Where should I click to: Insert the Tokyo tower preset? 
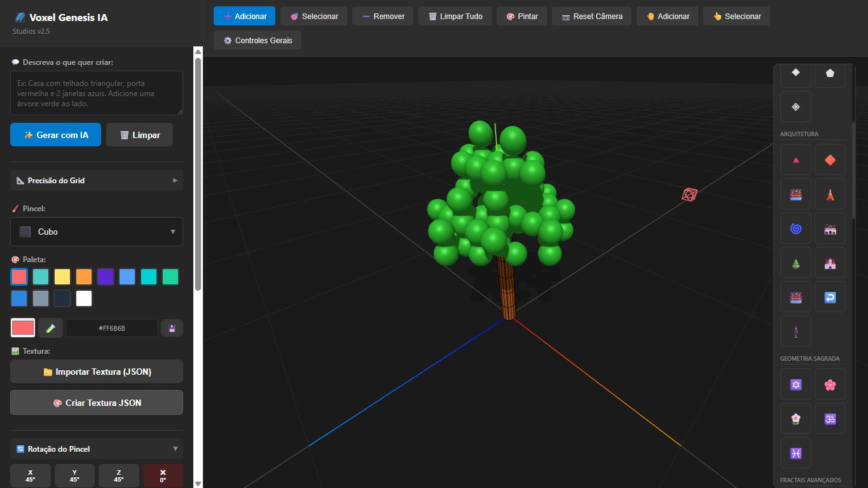(830, 194)
